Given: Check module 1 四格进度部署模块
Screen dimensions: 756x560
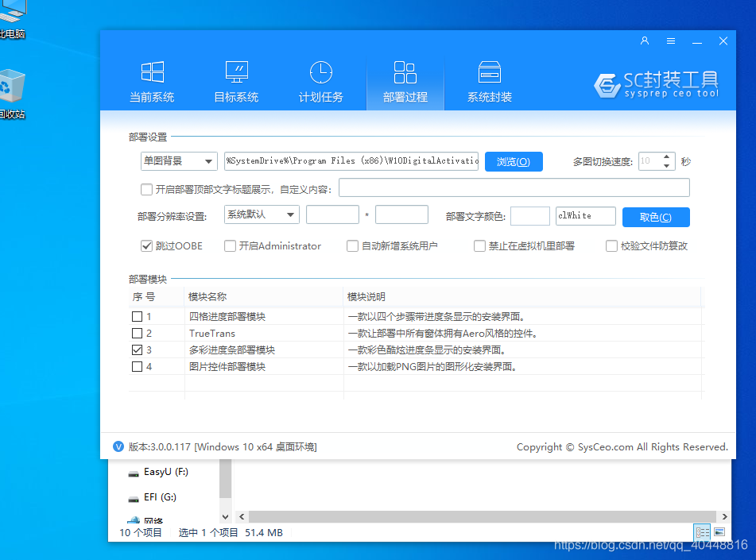Looking at the screenshot, I should pyautogui.click(x=137, y=317).
